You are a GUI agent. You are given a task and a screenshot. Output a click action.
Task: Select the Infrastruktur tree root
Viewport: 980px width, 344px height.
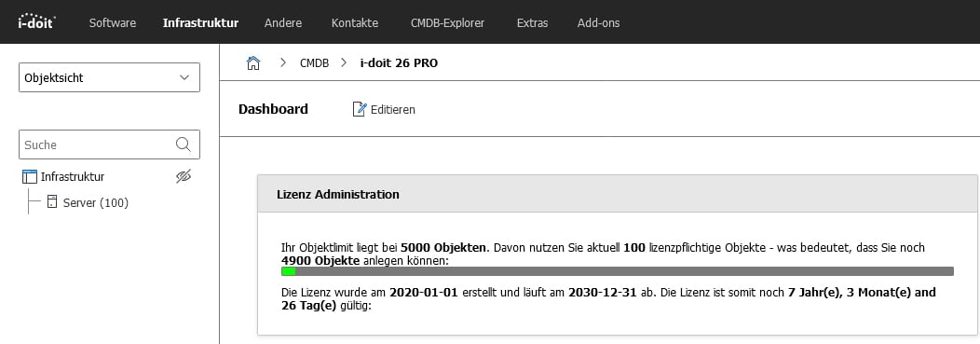point(73,177)
